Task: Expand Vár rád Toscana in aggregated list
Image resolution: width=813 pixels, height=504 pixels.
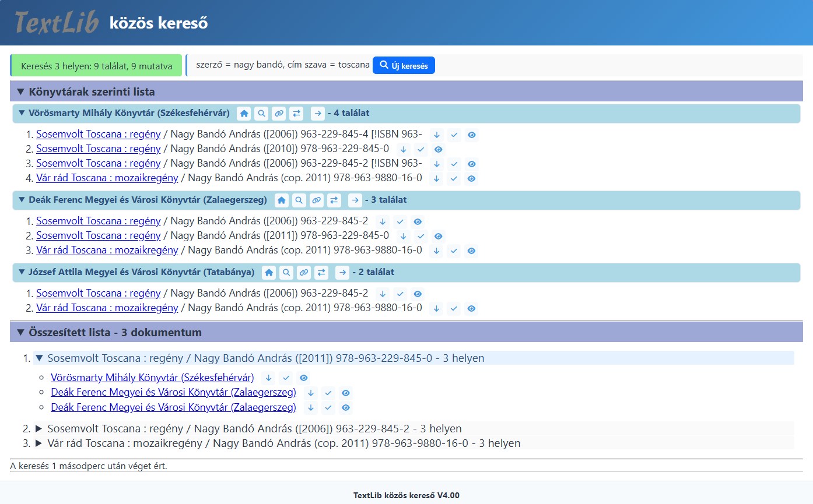Action: (x=40, y=443)
